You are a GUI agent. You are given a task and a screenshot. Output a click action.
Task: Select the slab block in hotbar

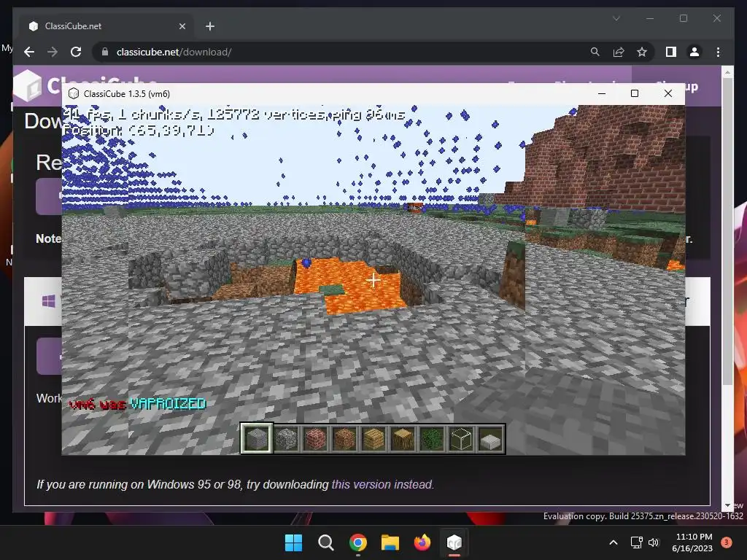[490, 438]
